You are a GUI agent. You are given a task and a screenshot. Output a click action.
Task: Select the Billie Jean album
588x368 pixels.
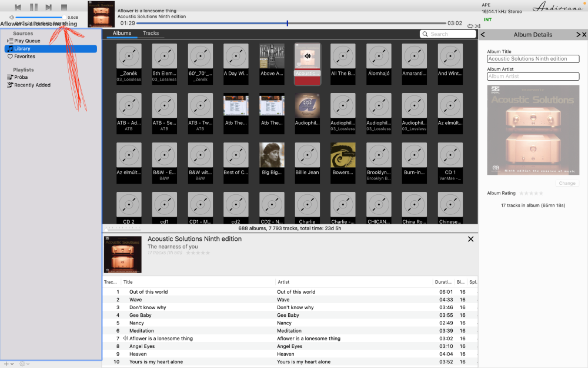point(308,163)
